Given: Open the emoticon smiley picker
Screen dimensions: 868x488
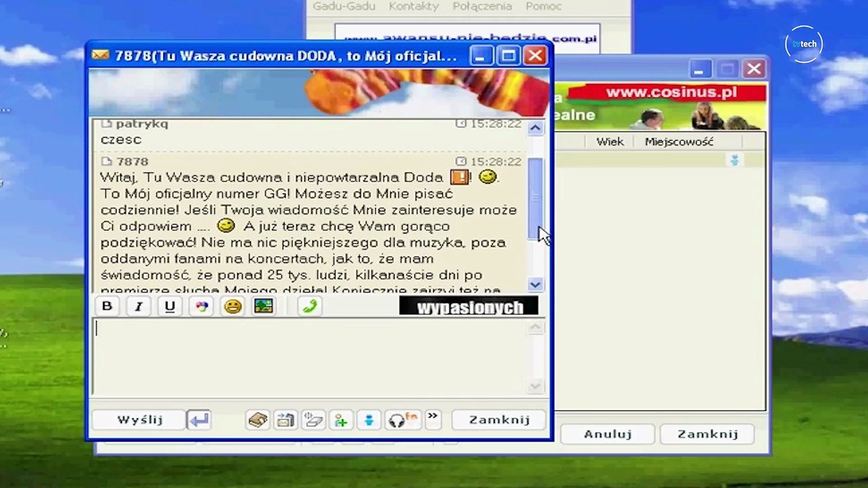Looking at the screenshot, I should pos(233,306).
